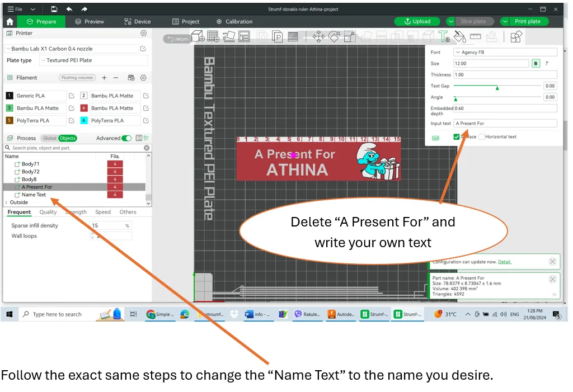
Task: Click filament 4 red color swatch
Action: click(84, 108)
